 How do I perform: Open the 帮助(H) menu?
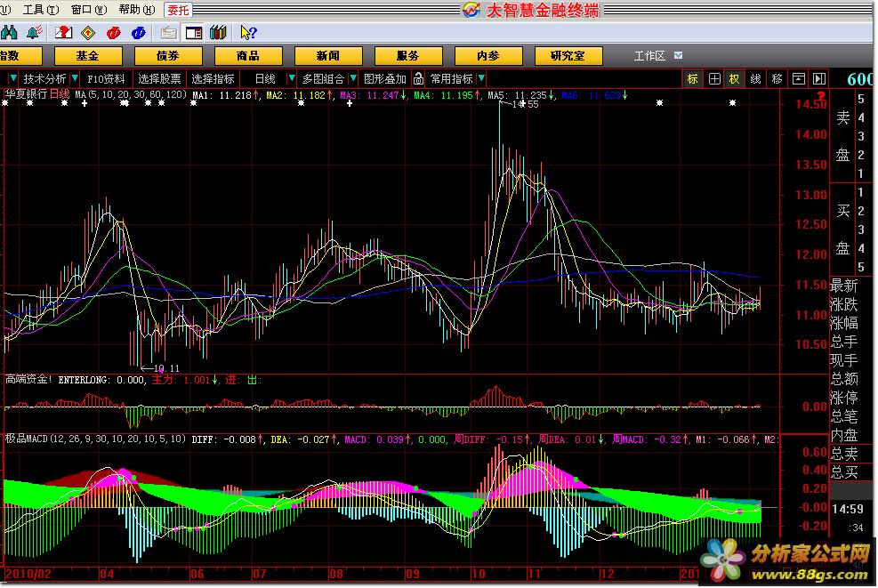pos(137,10)
